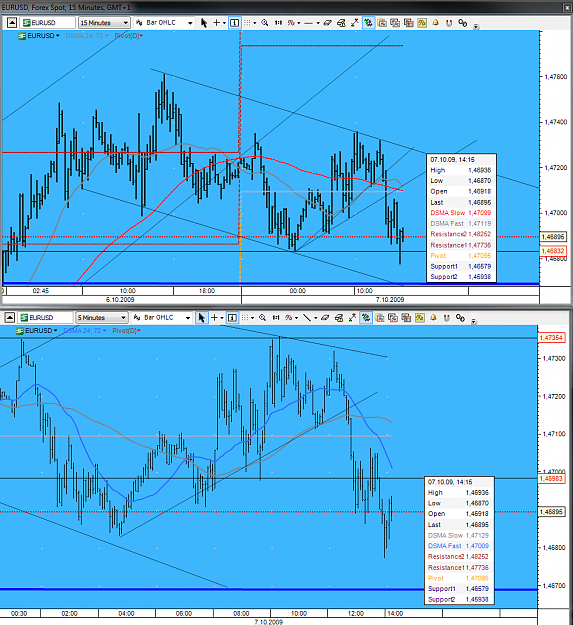
Task: Open the Pivot(D) legend menu in top chart
Action: [x=129, y=35]
